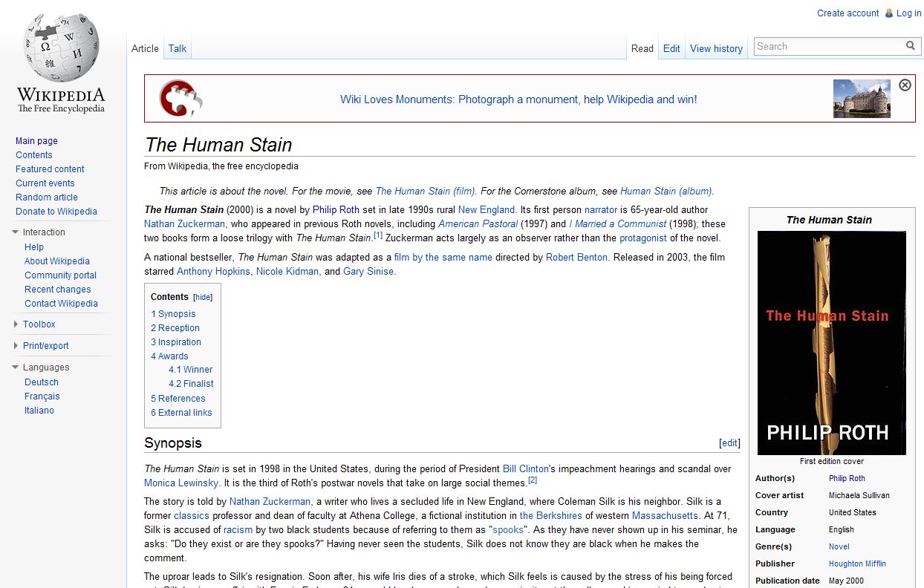Open the Edit tab

671,48
